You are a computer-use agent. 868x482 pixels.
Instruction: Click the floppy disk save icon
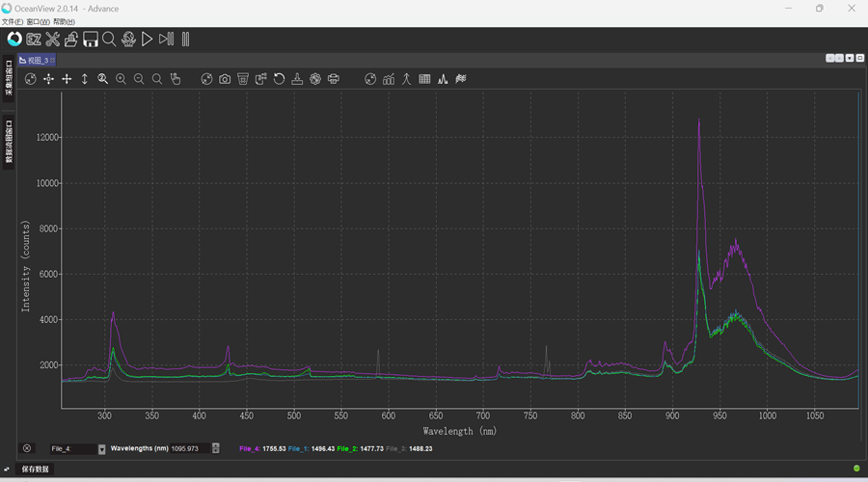click(91, 40)
